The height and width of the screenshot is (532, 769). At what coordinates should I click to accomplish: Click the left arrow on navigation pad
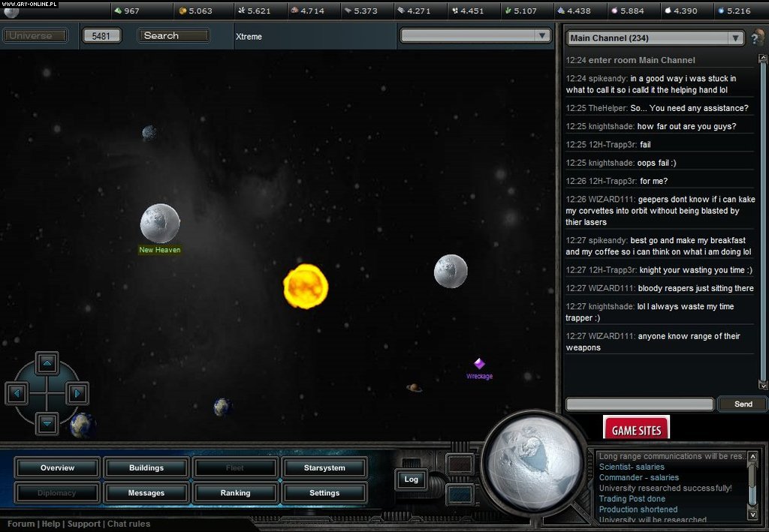[18, 393]
